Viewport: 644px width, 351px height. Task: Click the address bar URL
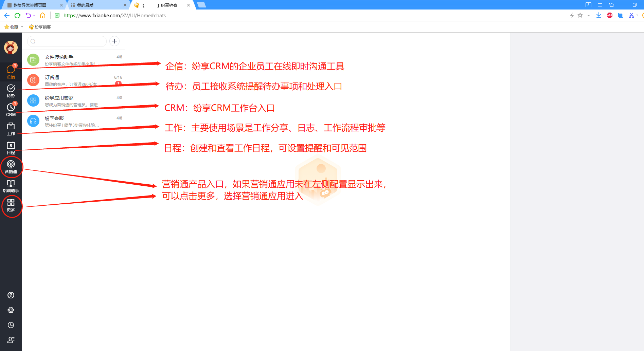tap(114, 15)
